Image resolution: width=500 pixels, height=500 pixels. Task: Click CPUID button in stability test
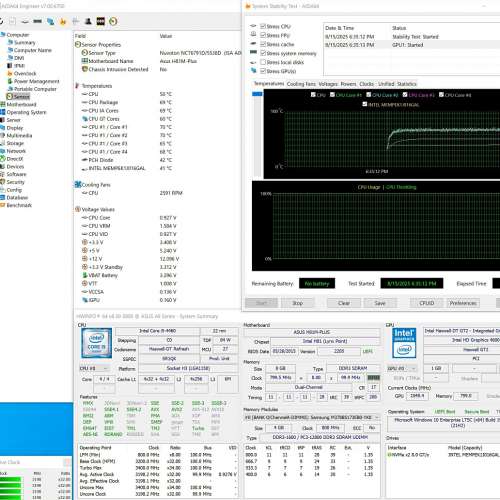(x=427, y=303)
